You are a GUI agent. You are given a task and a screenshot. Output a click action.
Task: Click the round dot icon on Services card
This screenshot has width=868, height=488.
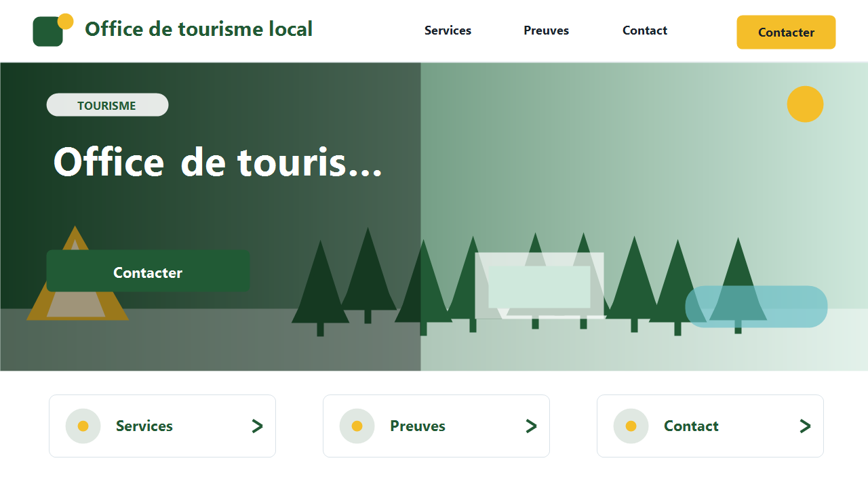83,426
